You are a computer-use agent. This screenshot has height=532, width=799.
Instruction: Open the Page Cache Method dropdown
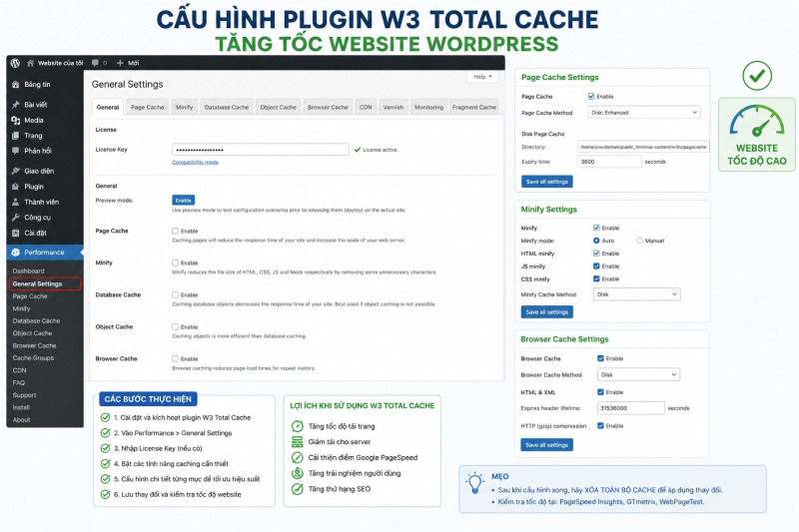click(644, 113)
